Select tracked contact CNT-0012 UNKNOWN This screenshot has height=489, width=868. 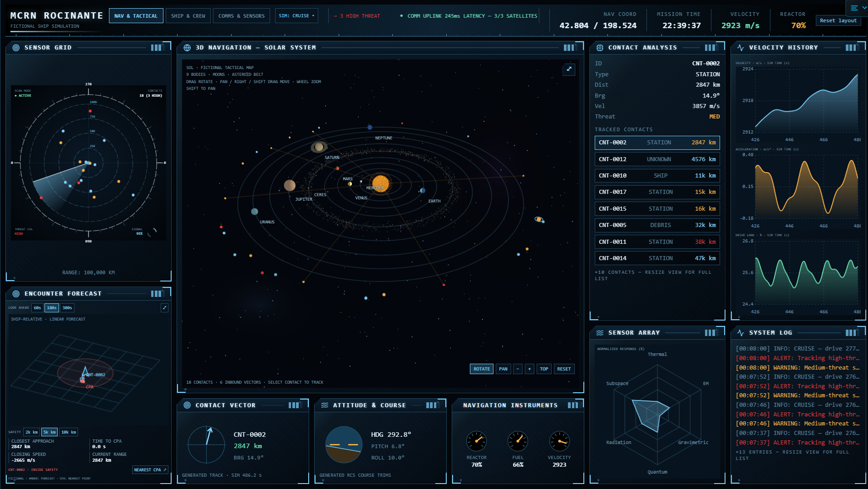tap(657, 159)
